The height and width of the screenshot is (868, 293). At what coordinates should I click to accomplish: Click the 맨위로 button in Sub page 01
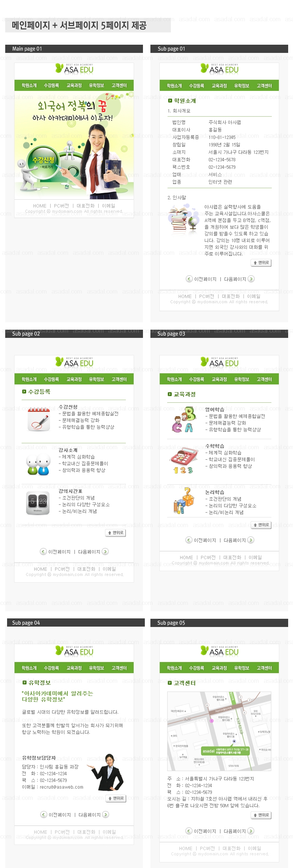coord(261,263)
